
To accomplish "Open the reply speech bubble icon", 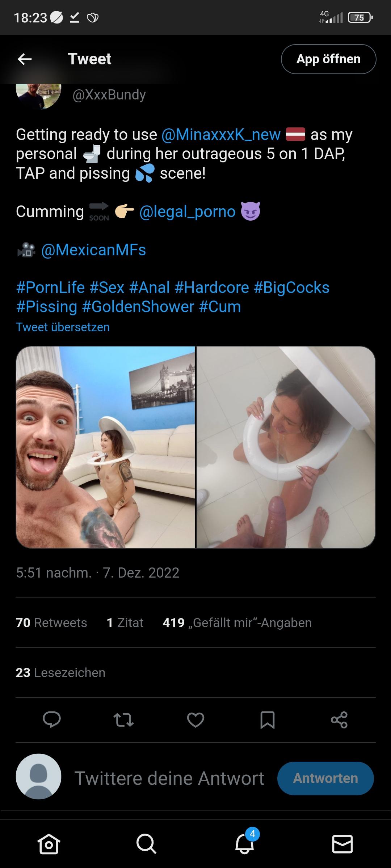I will [52, 719].
